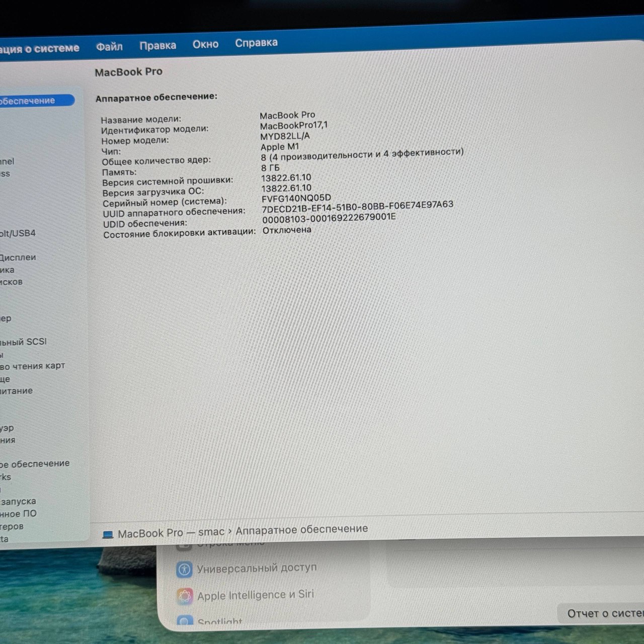Image resolution: width=644 pixels, height=644 pixels.
Task: Click the Apple Intelligence и Siri icon
Action: pos(186,596)
